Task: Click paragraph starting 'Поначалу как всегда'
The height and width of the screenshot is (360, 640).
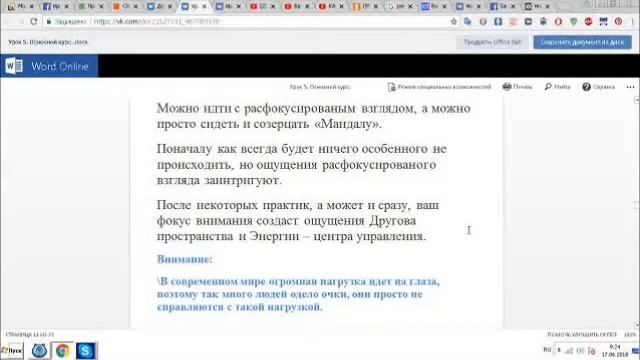Action: (302, 164)
